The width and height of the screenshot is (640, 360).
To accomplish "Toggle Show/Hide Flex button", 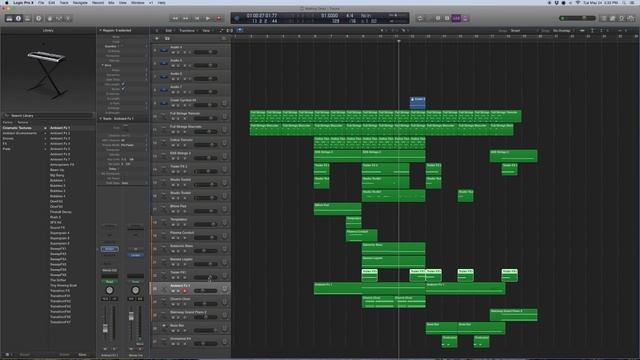I will click(230, 30).
